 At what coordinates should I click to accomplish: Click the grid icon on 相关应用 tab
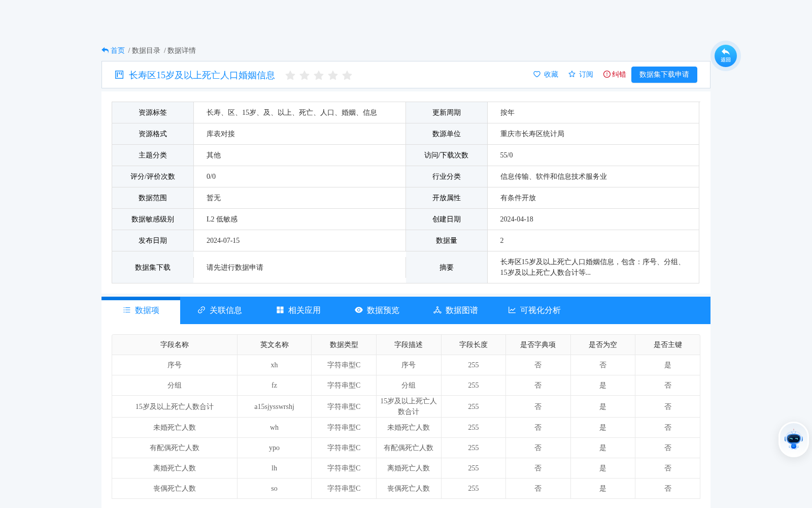click(x=280, y=310)
